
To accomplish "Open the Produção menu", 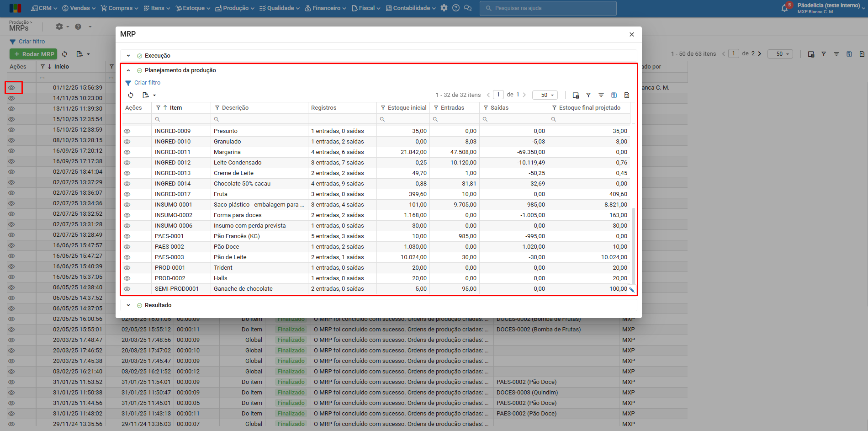I will pyautogui.click(x=235, y=8).
